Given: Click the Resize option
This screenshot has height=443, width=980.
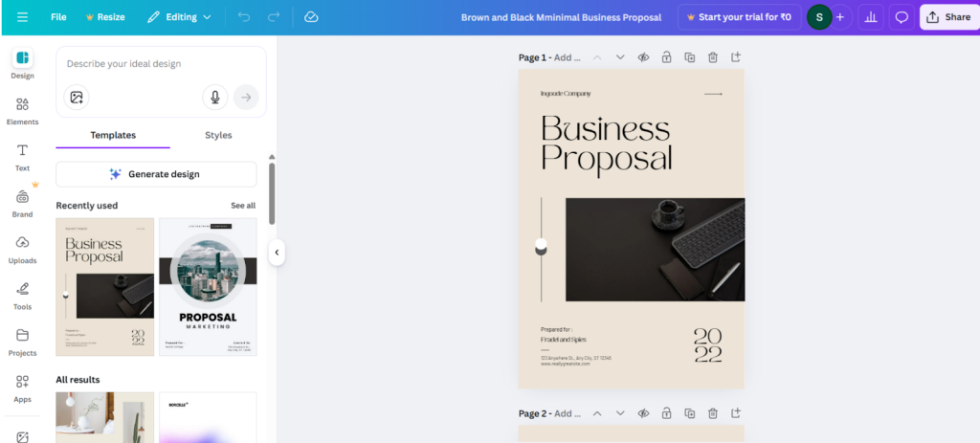Looking at the screenshot, I should click(105, 17).
